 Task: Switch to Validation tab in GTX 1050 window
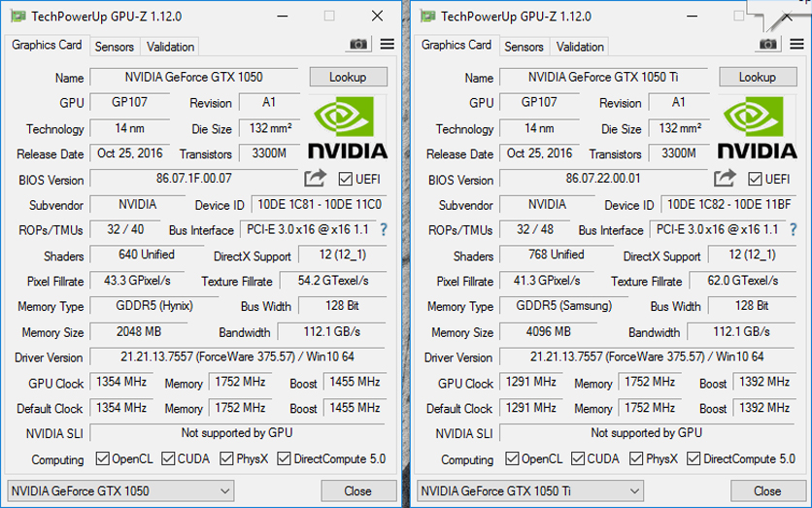pos(170,47)
